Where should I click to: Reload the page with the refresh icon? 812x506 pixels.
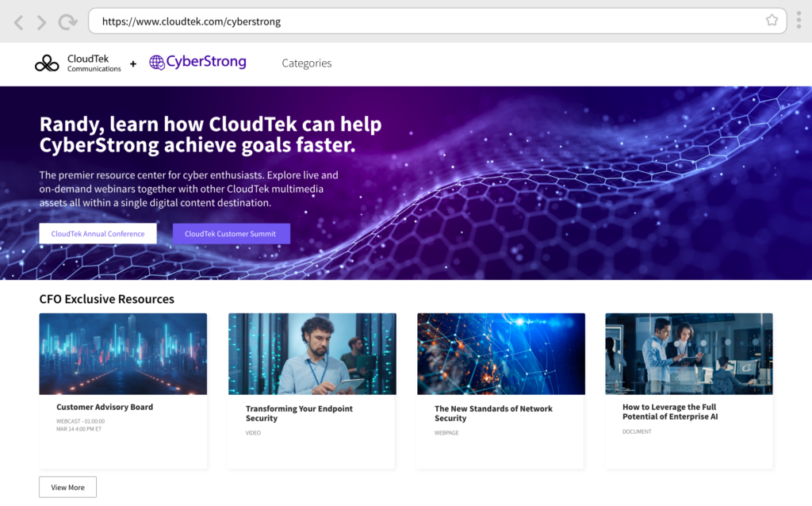click(x=67, y=21)
